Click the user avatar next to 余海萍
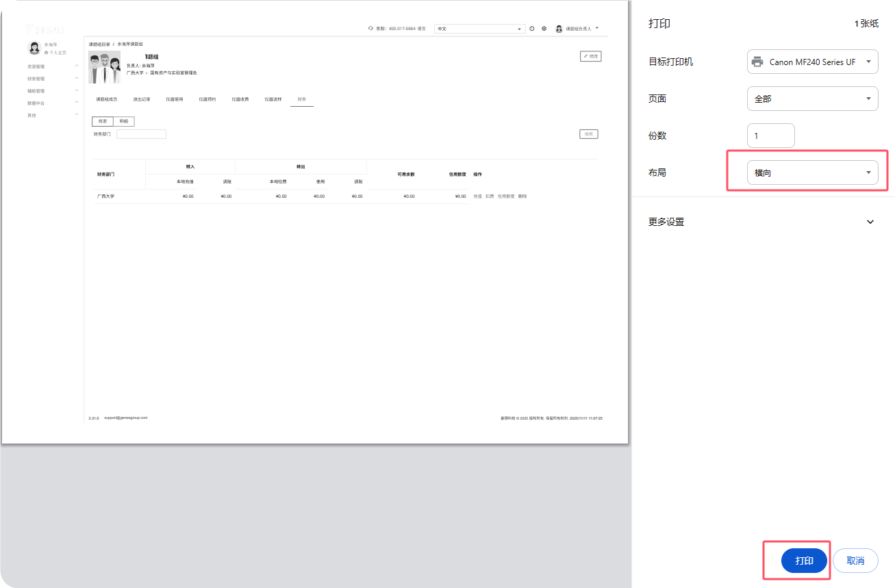The width and height of the screenshot is (895, 588). coord(34,48)
